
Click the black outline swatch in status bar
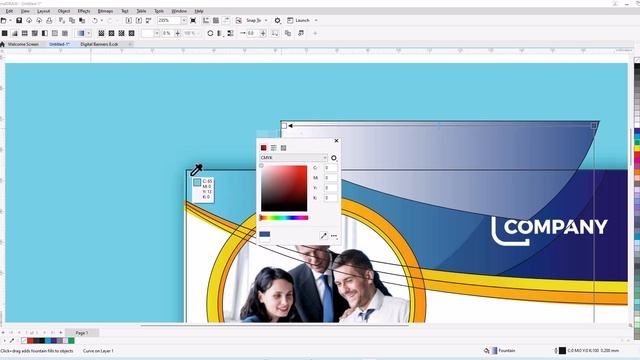(562, 351)
